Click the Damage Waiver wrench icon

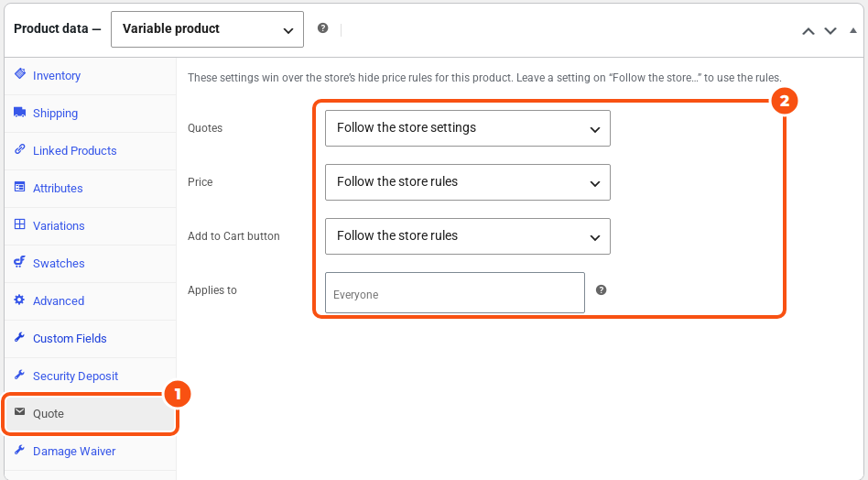[x=20, y=450]
